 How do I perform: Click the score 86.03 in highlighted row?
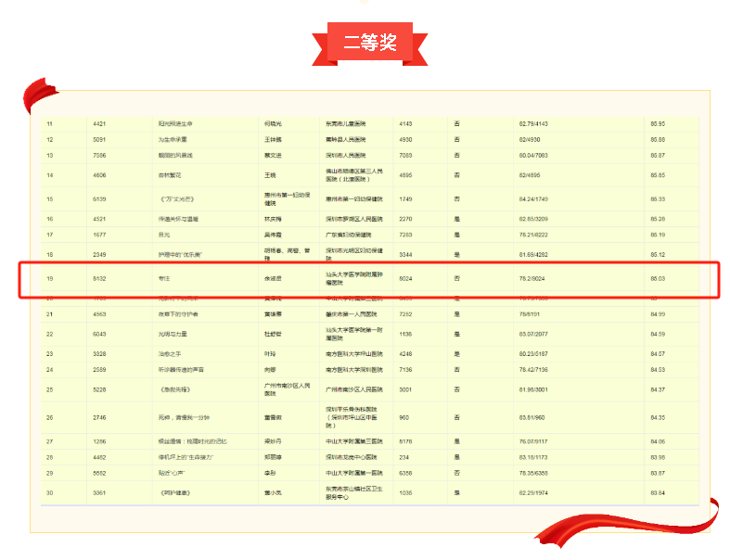pyautogui.click(x=658, y=277)
